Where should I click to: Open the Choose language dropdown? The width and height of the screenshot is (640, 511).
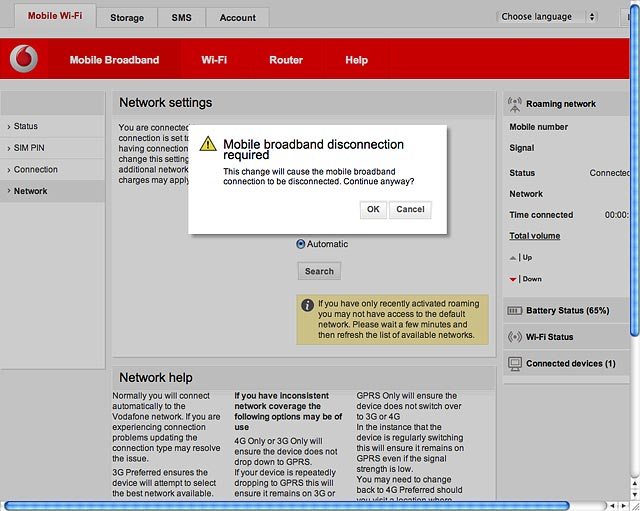[547, 17]
